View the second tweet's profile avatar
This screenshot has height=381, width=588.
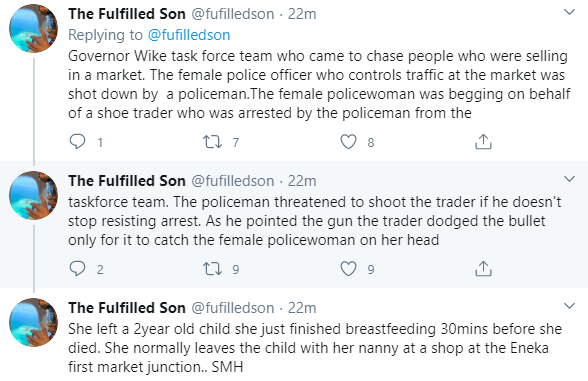[x=34, y=196]
